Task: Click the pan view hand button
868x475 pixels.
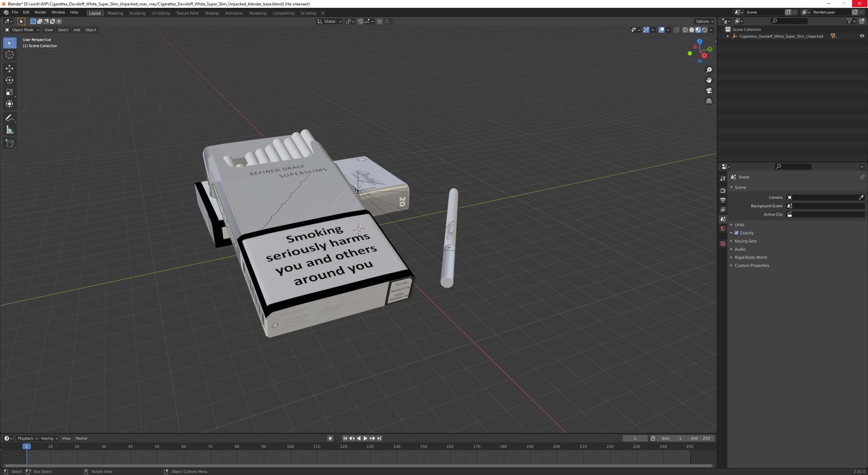Action: coord(709,80)
